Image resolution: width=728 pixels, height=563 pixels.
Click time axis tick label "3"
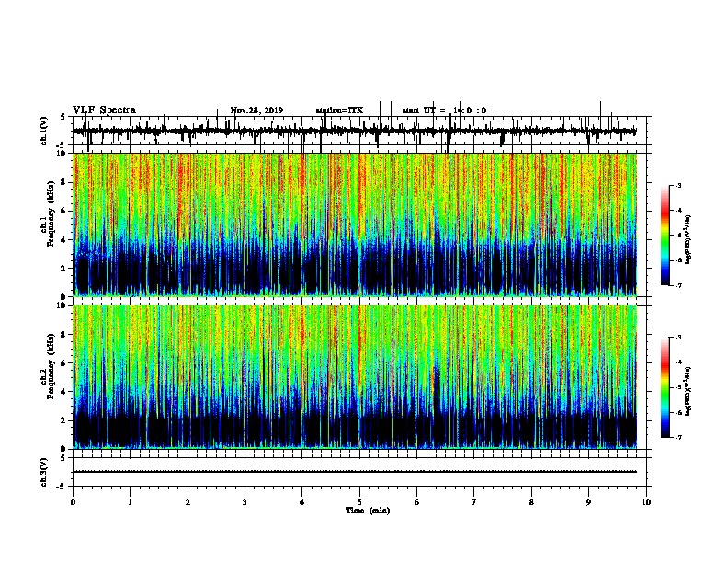coord(245,502)
